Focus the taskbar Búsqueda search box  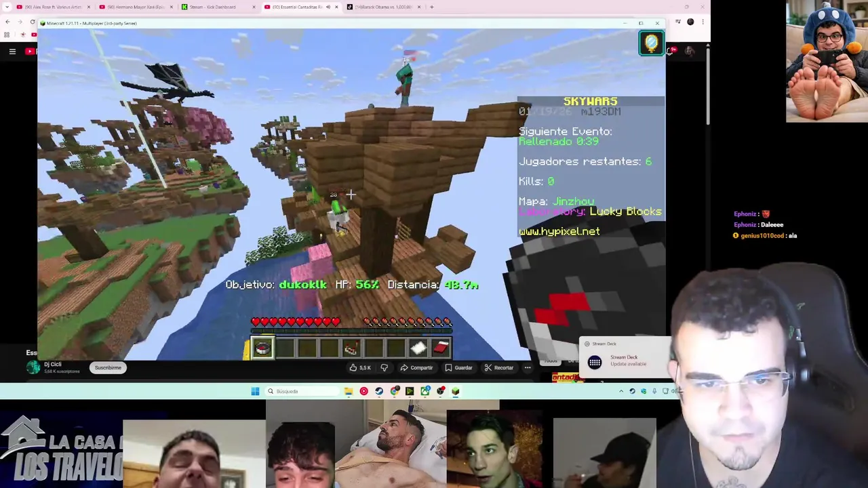pos(302,391)
